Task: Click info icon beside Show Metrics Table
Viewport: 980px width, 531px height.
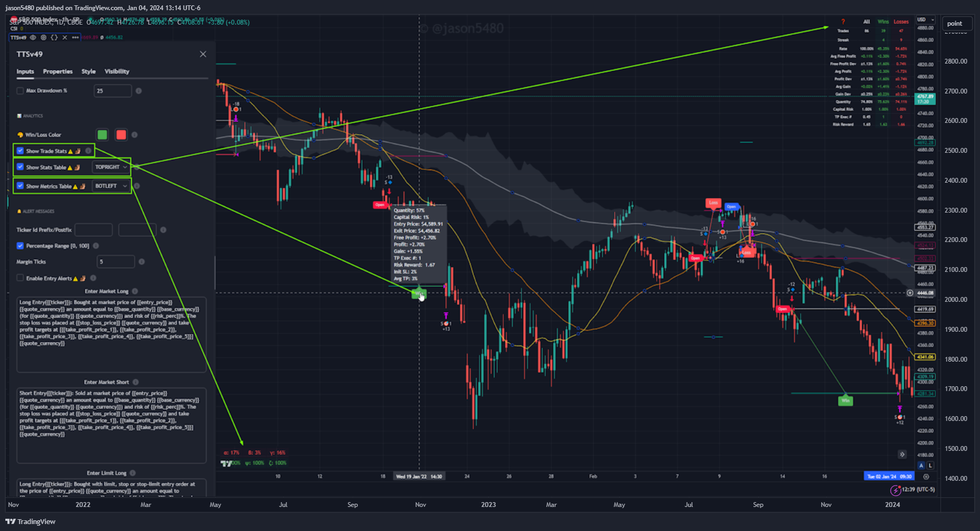Action: click(x=137, y=186)
